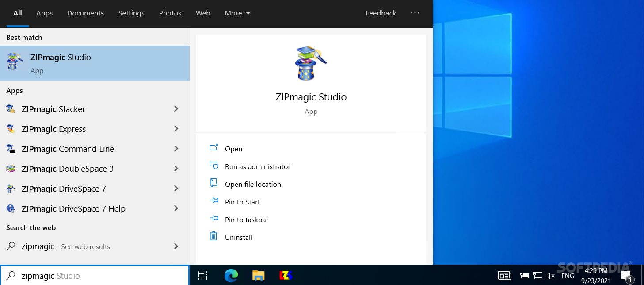Switch to the Photos search tab

pos(170,13)
